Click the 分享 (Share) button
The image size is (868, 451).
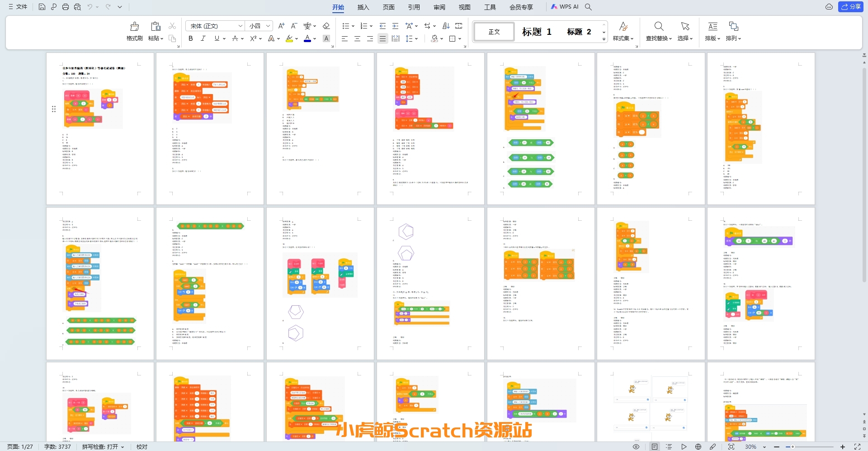tap(851, 7)
